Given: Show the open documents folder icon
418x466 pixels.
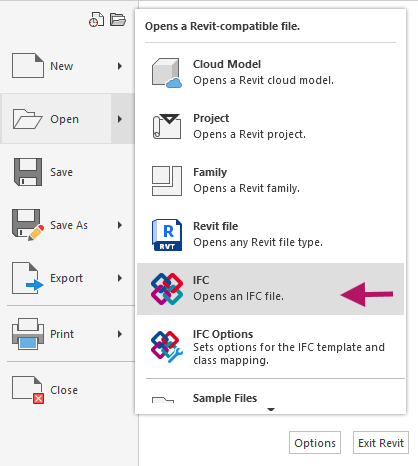Looking at the screenshot, I should (x=118, y=20).
